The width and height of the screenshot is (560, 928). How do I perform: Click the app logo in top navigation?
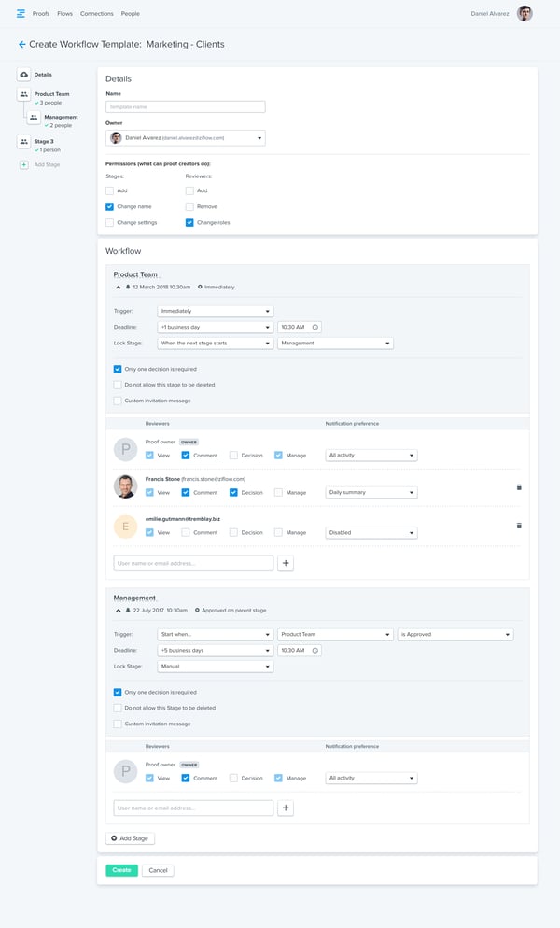pyautogui.click(x=21, y=14)
